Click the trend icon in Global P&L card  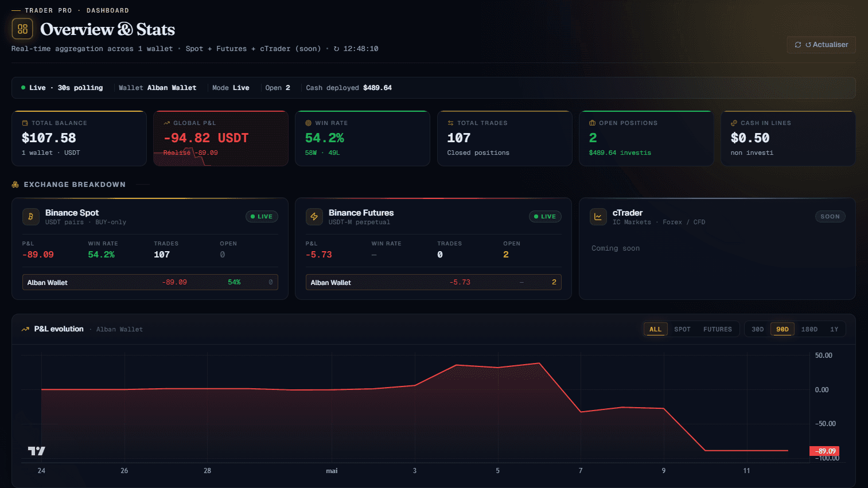[166, 123]
